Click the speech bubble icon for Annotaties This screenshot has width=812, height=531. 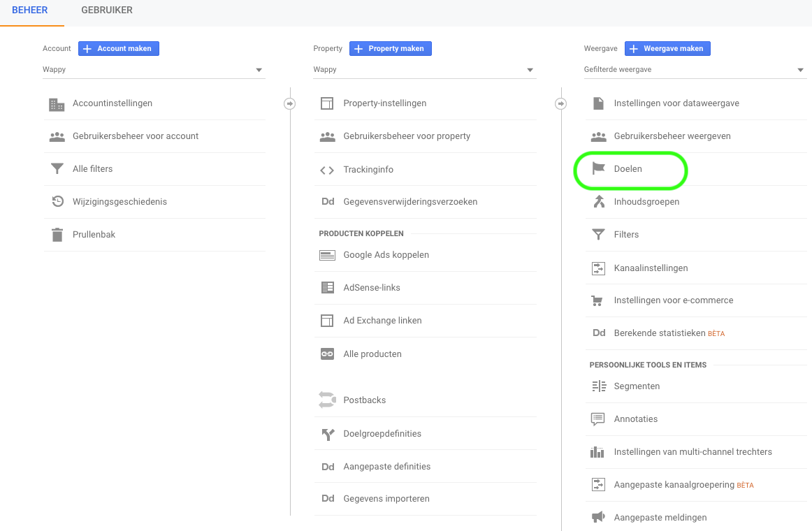point(598,419)
